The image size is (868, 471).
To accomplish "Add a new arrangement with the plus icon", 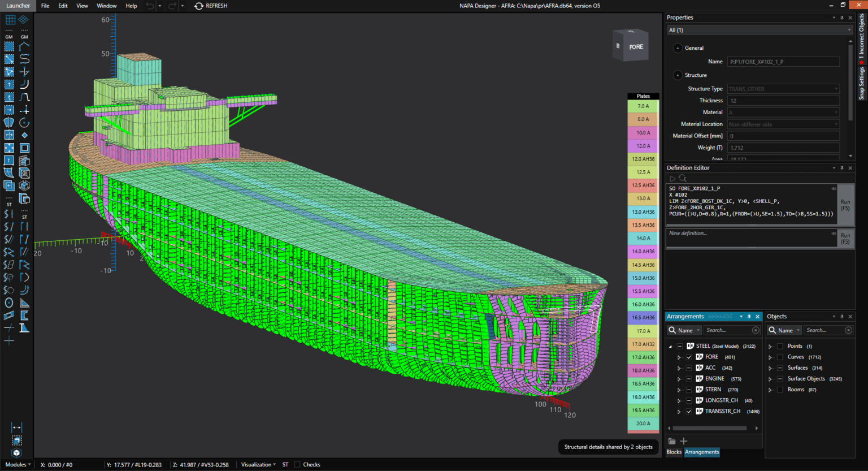I will click(684, 440).
